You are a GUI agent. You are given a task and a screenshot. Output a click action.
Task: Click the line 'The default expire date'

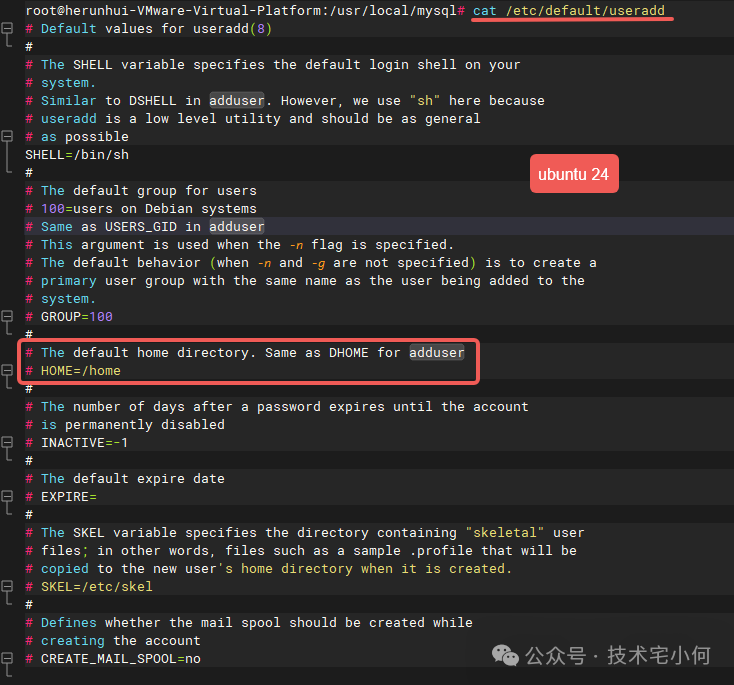125,479
